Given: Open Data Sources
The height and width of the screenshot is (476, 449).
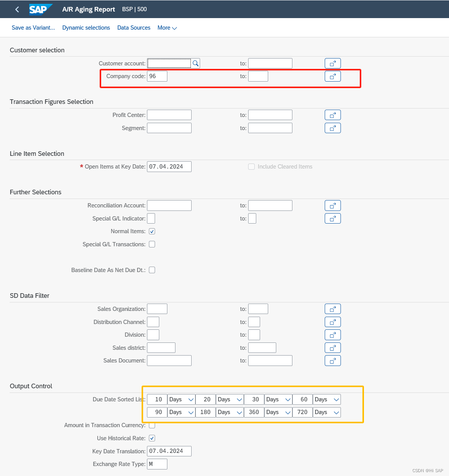Looking at the screenshot, I should 134,27.
